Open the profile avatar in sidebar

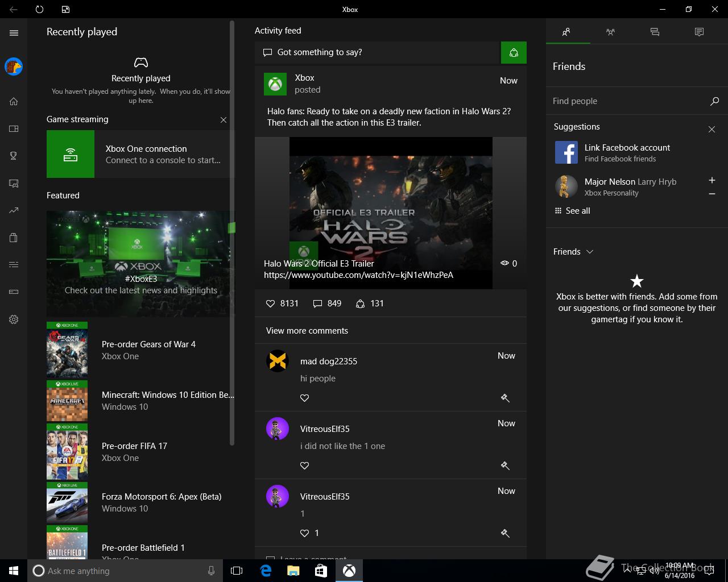click(x=14, y=66)
